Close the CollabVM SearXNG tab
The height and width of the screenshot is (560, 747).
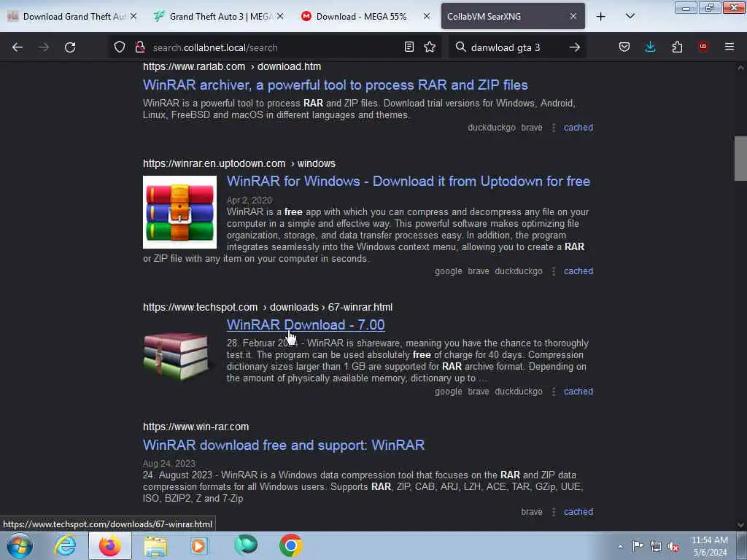(x=573, y=17)
